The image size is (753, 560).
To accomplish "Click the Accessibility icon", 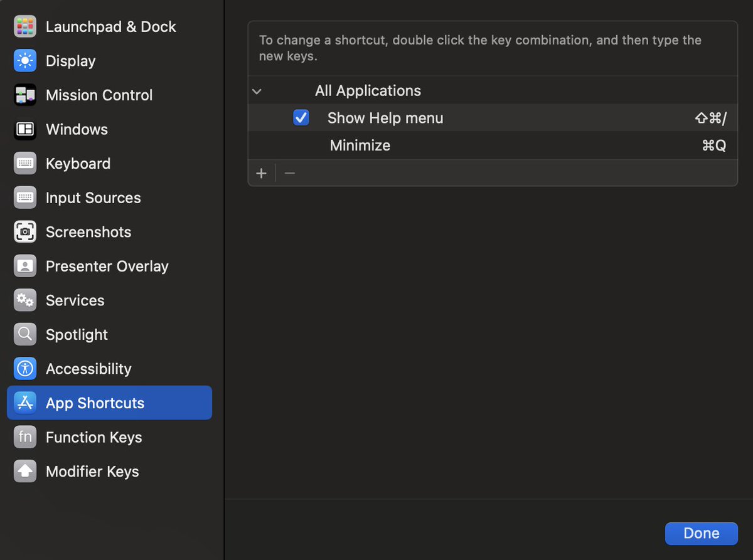I will coord(25,368).
